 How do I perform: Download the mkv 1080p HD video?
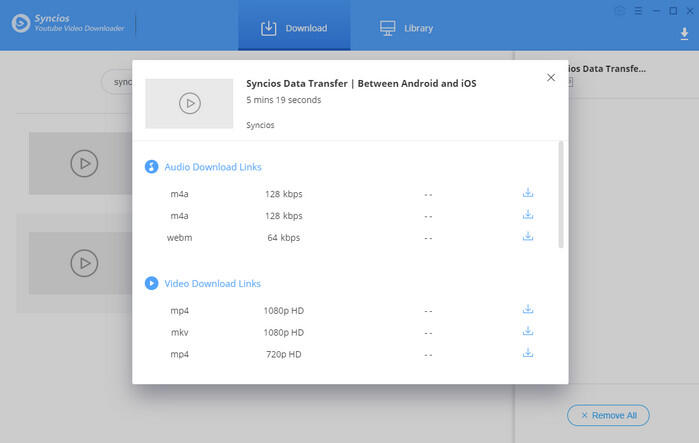(x=528, y=332)
